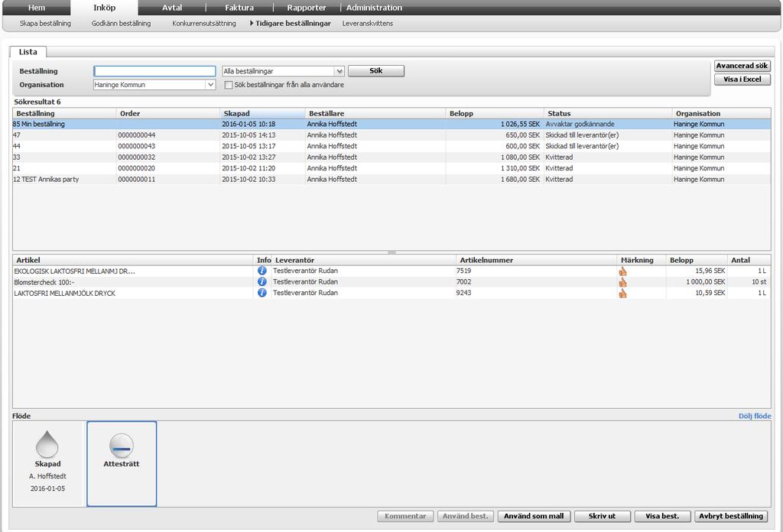Sort by the Artikelnummer column header
This screenshot has width=783, height=532.
[x=537, y=261]
